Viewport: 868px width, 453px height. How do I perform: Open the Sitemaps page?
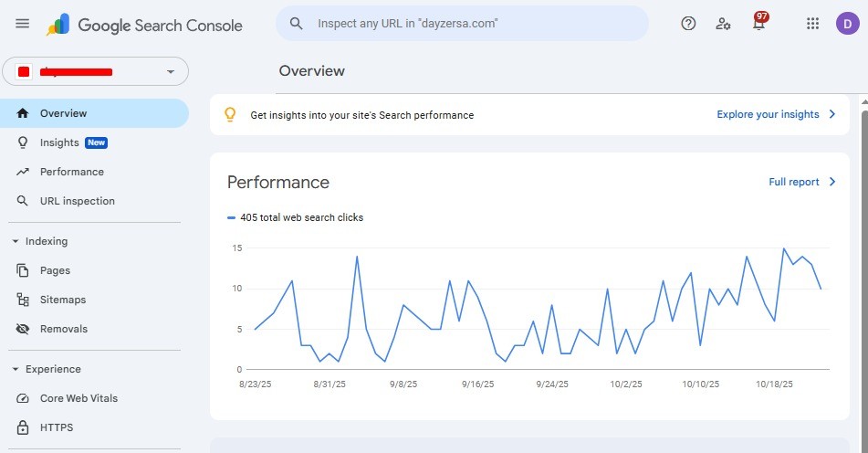62,300
